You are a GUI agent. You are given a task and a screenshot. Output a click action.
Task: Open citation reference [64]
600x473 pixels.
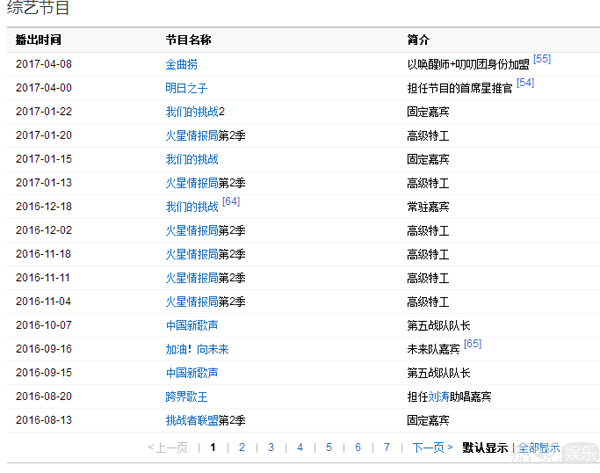click(231, 201)
